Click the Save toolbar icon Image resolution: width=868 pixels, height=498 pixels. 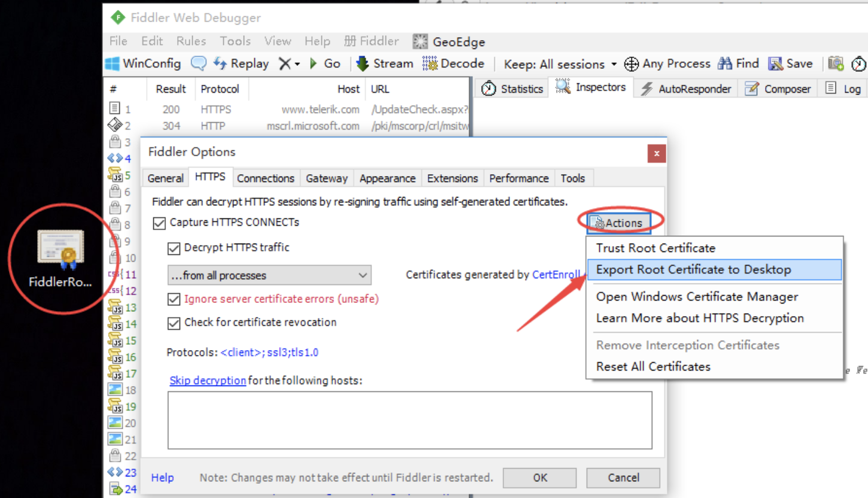[776, 63]
